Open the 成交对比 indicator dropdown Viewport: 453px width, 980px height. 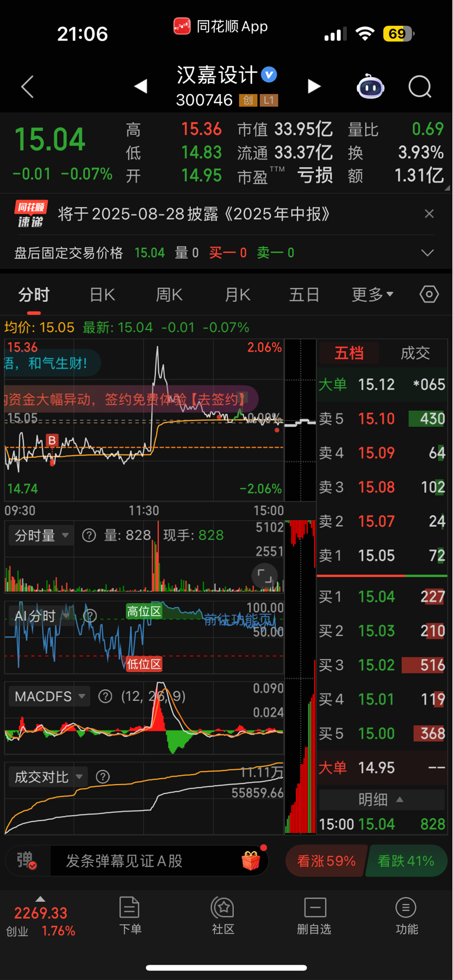(48, 777)
